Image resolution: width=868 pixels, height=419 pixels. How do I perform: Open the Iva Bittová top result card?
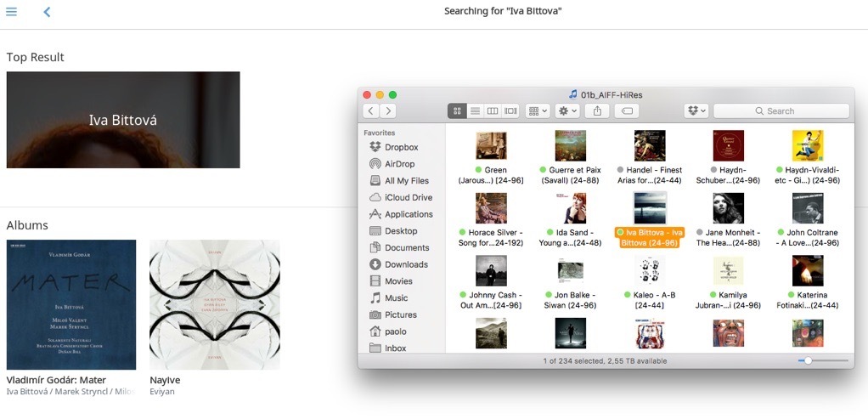pyautogui.click(x=123, y=120)
